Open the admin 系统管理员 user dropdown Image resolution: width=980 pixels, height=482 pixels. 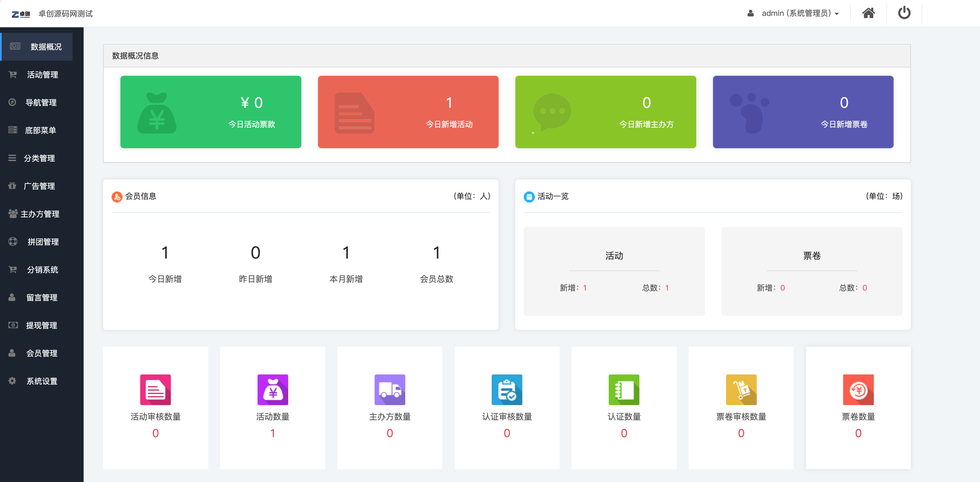pos(793,13)
